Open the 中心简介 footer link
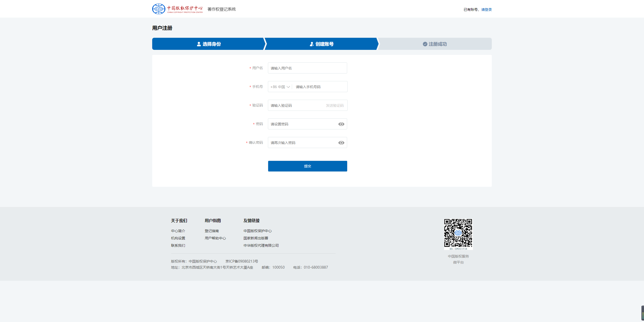644x322 pixels. pos(178,231)
